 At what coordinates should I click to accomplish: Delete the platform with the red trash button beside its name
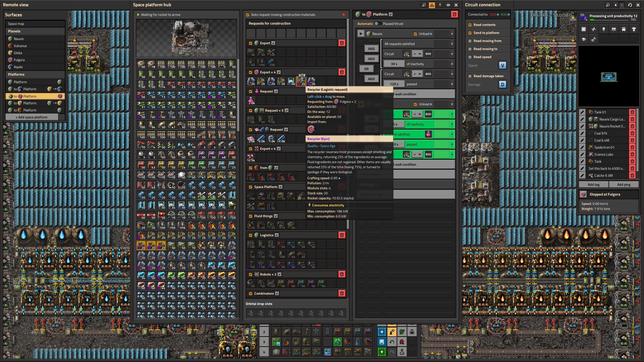point(454,14)
